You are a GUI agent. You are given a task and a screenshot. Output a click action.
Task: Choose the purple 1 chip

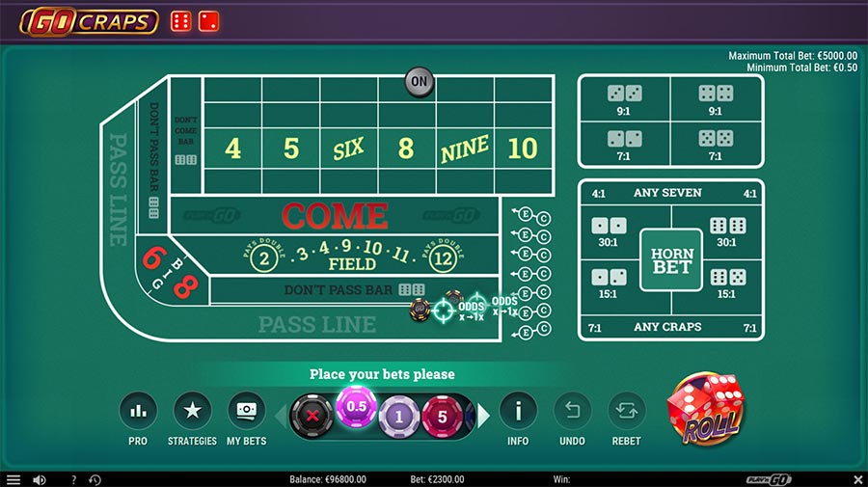(397, 416)
